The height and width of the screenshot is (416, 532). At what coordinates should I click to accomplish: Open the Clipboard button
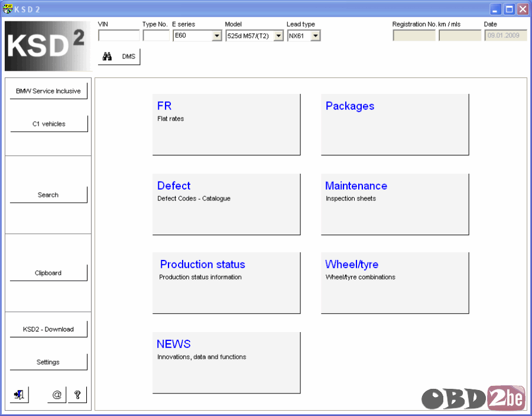tap(48, 273)
